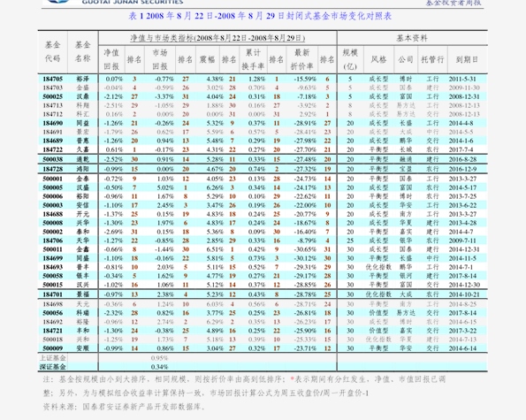Click the 资料来源 footnote line
Screen dimensions: 526x420
coord(124,407)
